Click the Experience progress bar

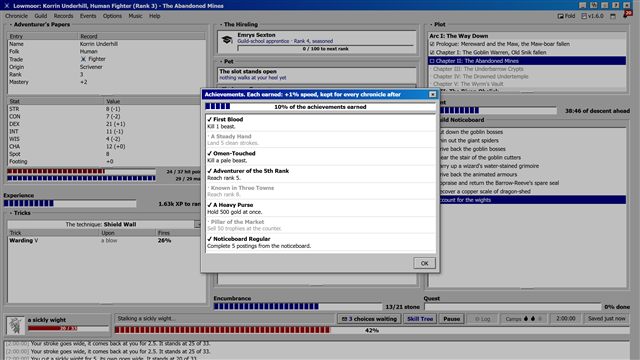70,203
